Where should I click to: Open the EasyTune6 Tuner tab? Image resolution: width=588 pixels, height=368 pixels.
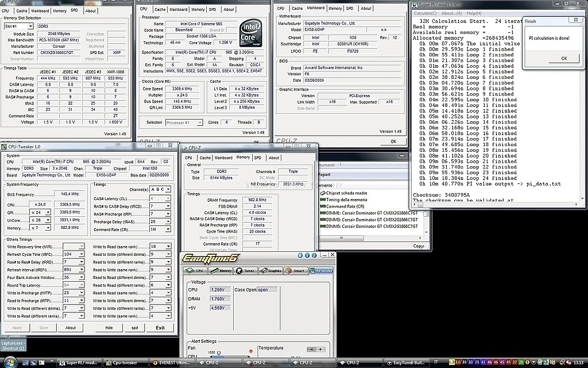coord(246,270)
